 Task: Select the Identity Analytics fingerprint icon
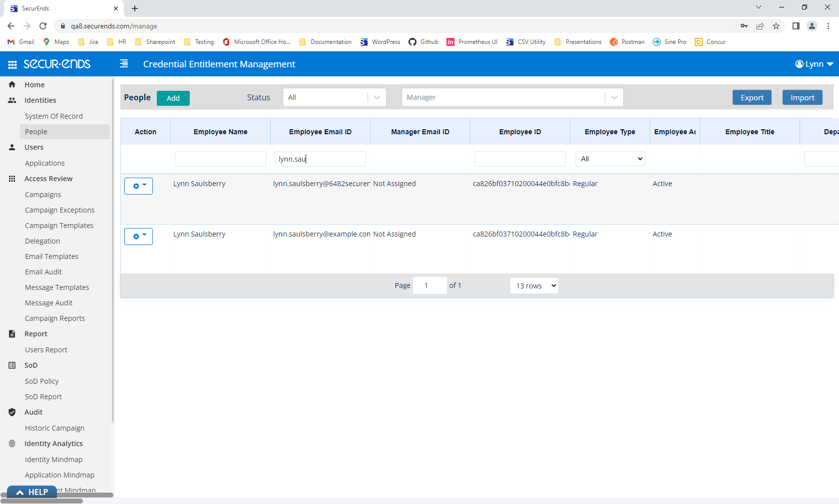pyautogui.click(x=11, y=443)
